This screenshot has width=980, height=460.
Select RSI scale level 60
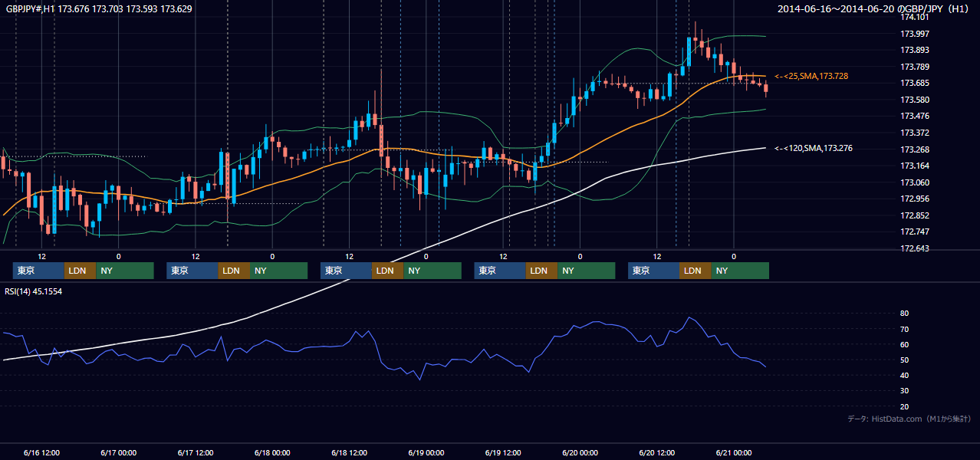coord(905,344)
